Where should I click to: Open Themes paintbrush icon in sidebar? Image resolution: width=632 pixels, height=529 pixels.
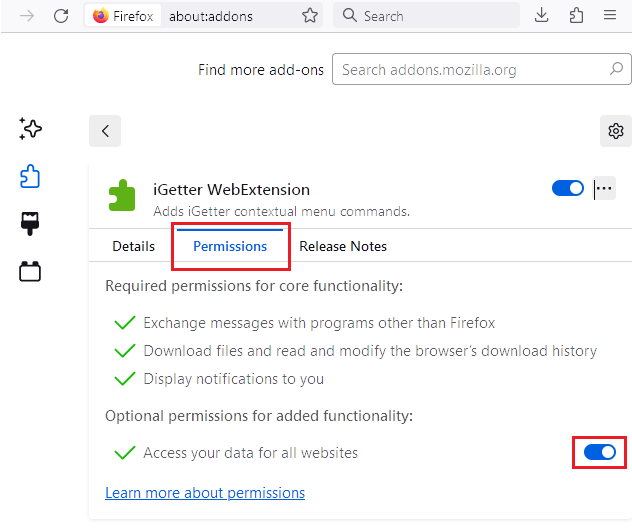tap(30, 224)
